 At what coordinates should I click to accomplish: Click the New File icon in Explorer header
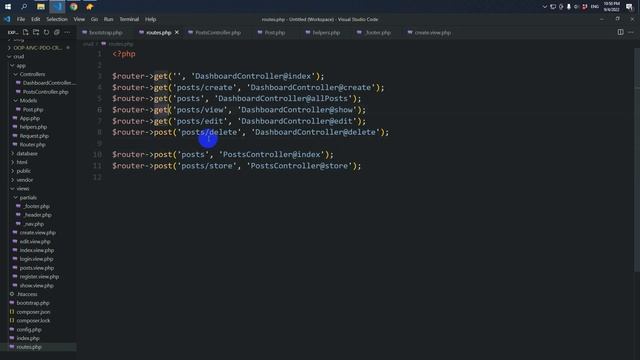[25, 32]
